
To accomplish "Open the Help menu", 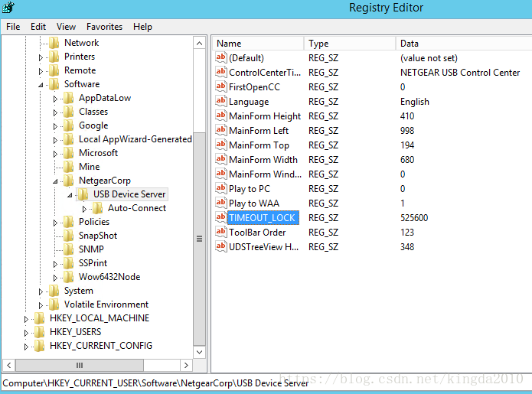I will click(x=142, y=27).
